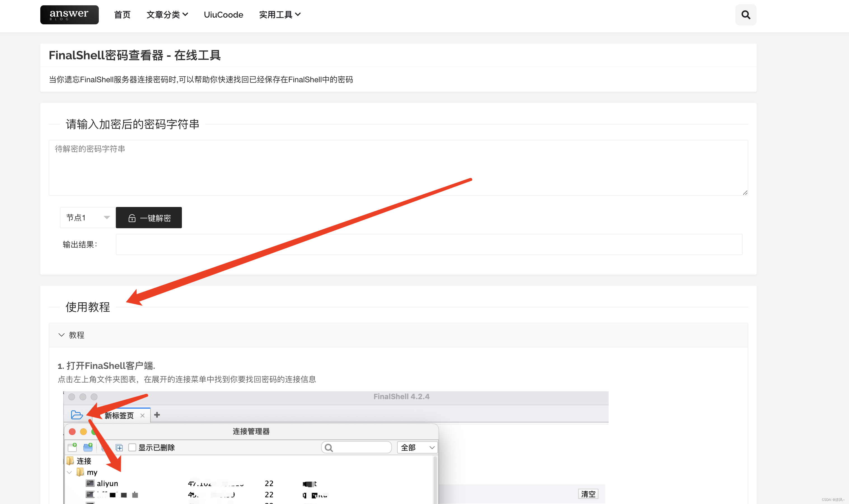Open the 节点1 node dropdown
Image resolution: width=849 pixels, height=504 pixels.
[x=88, y=217]
